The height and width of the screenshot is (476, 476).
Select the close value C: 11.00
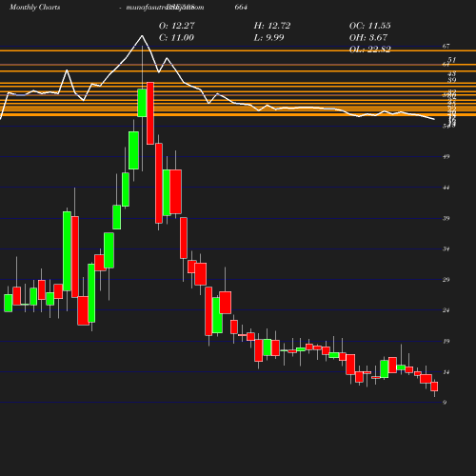click(x=176, y=38)
